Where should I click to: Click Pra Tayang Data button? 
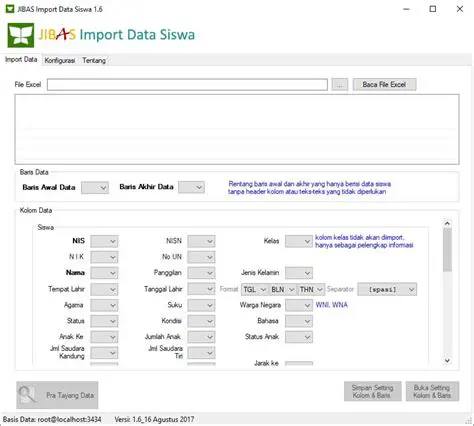[x=57, y=395]
